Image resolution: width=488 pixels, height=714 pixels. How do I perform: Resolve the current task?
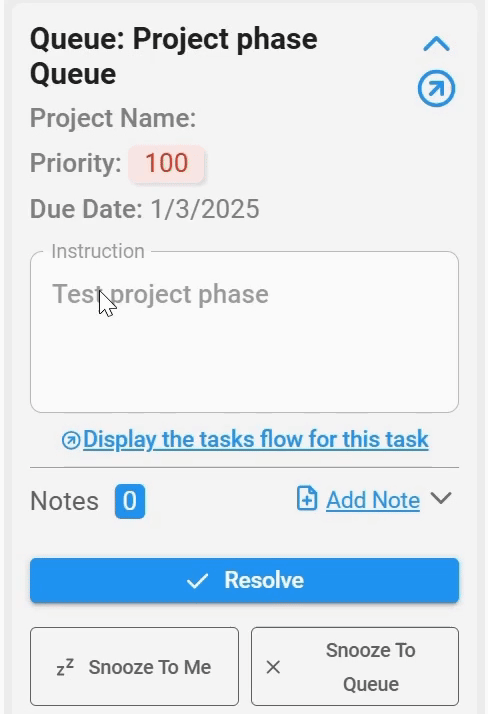(244, 580)
